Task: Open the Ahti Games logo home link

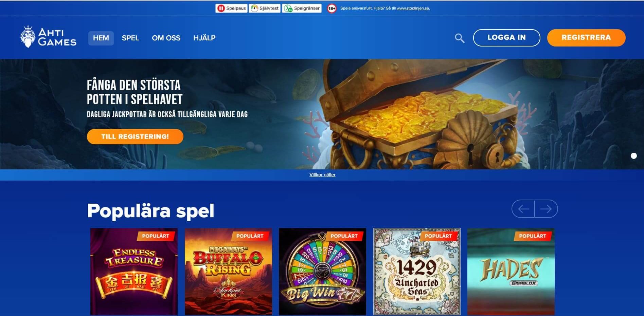Action: (48, 37)
